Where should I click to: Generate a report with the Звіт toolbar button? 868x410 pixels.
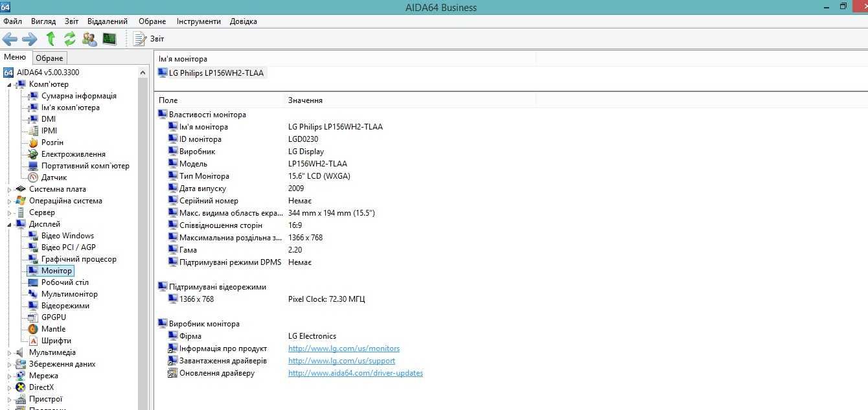148,39
